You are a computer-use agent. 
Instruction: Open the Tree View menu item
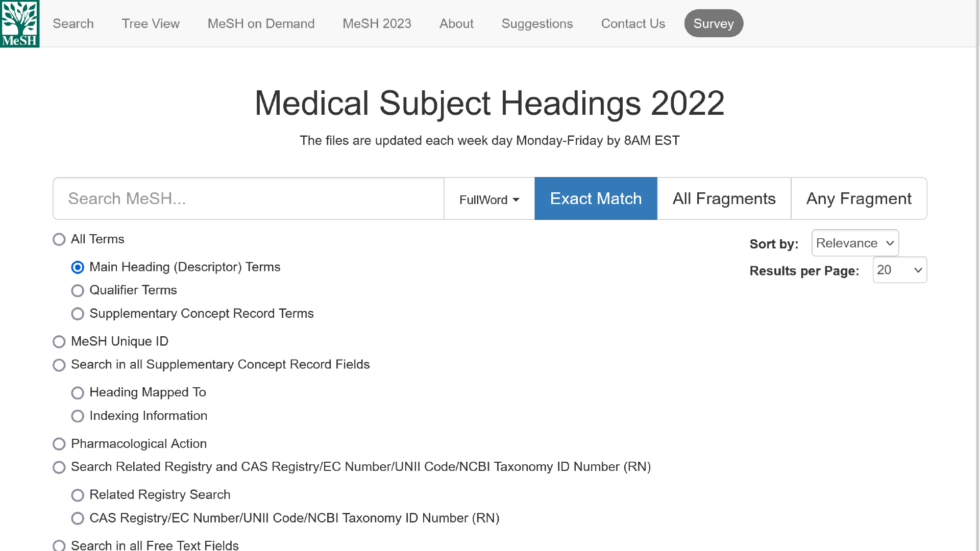[151, 23]
